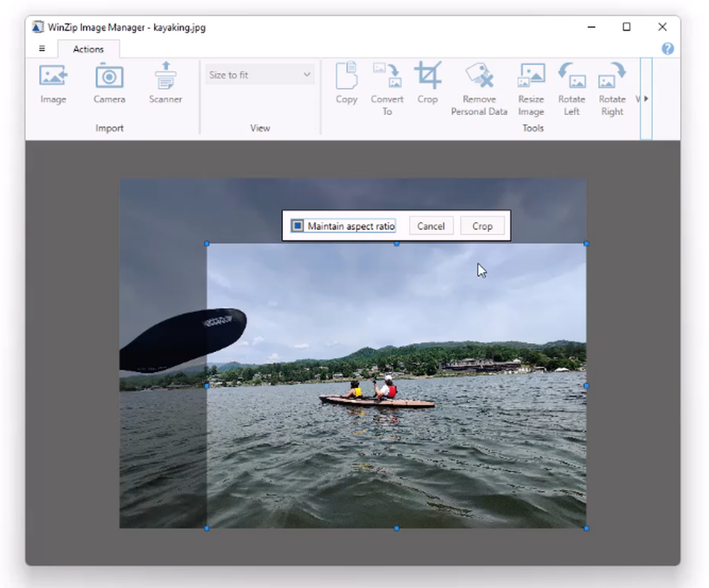The height and width of the screenshot is (588, 709).
Task: Open the Resize Image tool
Action: click(531, 89)
